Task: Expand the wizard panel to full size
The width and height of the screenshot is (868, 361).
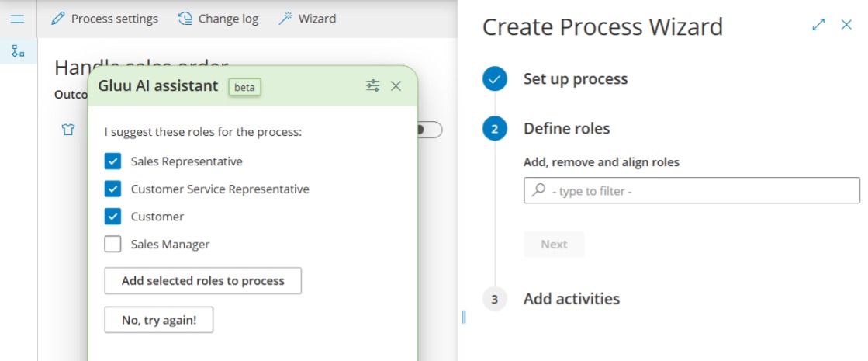Action: 818,25
